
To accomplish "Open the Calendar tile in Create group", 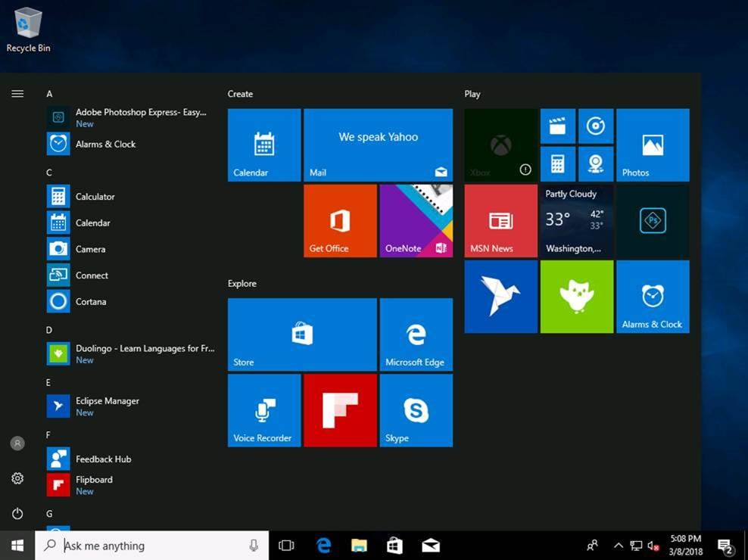I will 264,145.
